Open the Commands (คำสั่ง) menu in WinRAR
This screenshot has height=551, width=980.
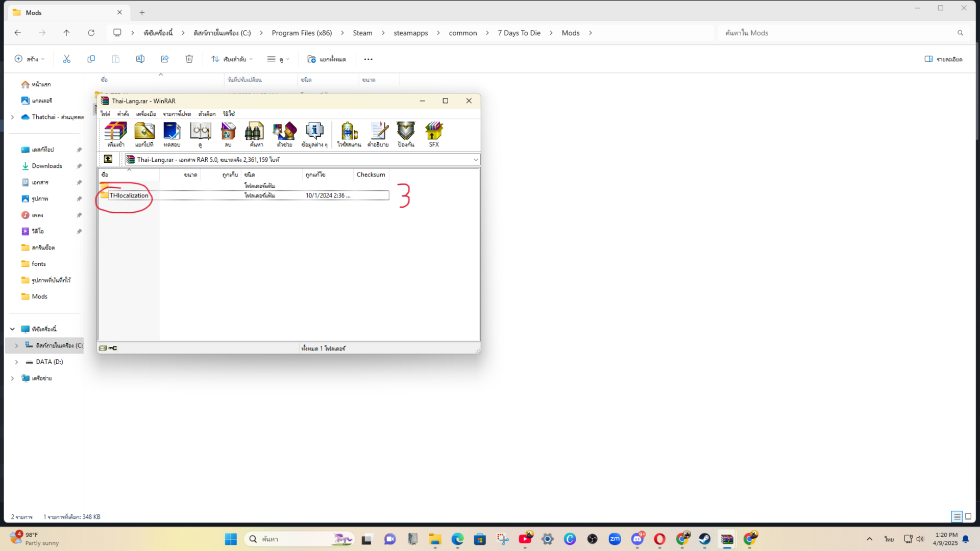click(122, 114)
